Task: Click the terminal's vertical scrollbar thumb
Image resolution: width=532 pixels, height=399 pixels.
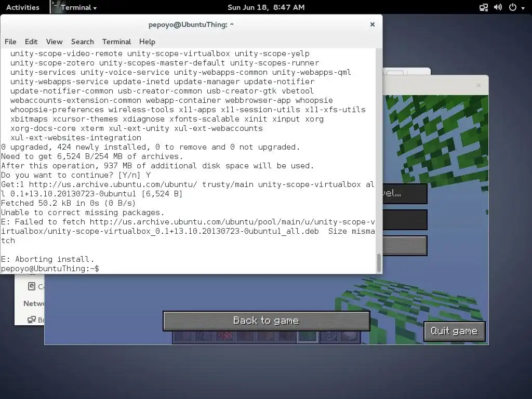Action: pos(379,262)
